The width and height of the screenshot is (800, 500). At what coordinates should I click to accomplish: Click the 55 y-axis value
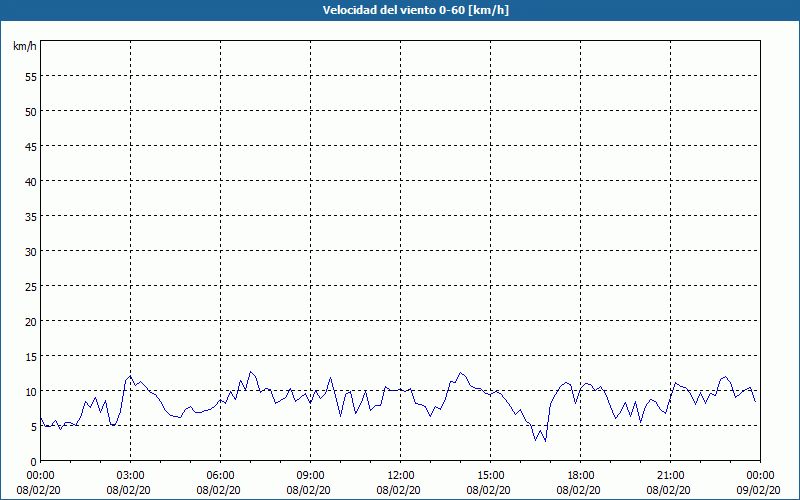[31, 77]
